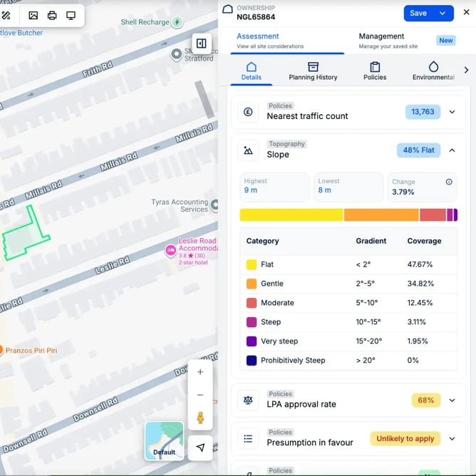Click the image export icon in map toolbar
Image resolution: width=476 pixels, height=476 pixels.
tap(33, 15)
